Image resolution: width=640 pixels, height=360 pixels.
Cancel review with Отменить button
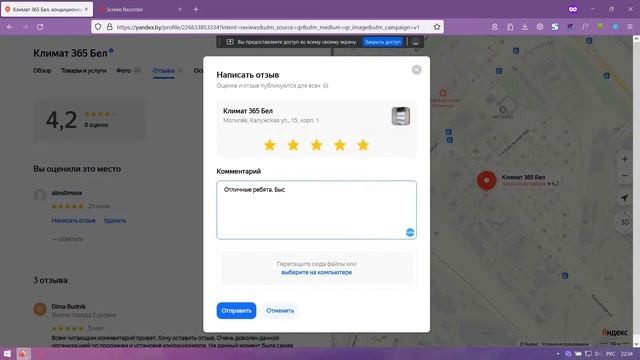(280, 311)
